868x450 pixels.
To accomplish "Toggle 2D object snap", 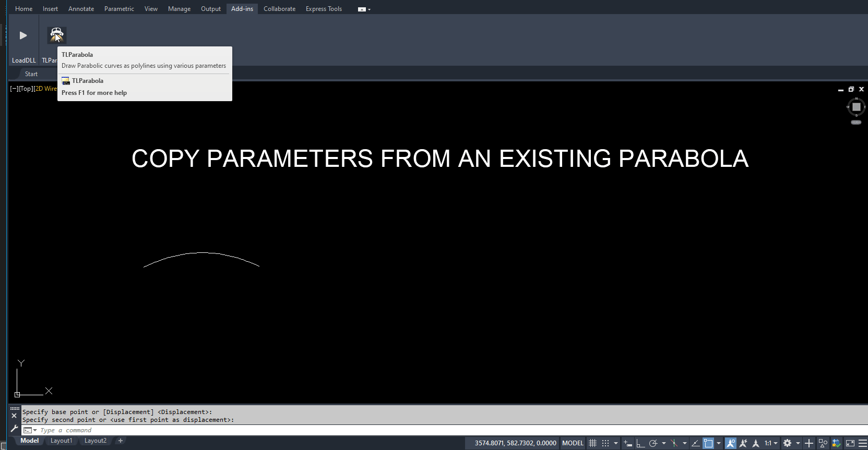I will point(708,443).
